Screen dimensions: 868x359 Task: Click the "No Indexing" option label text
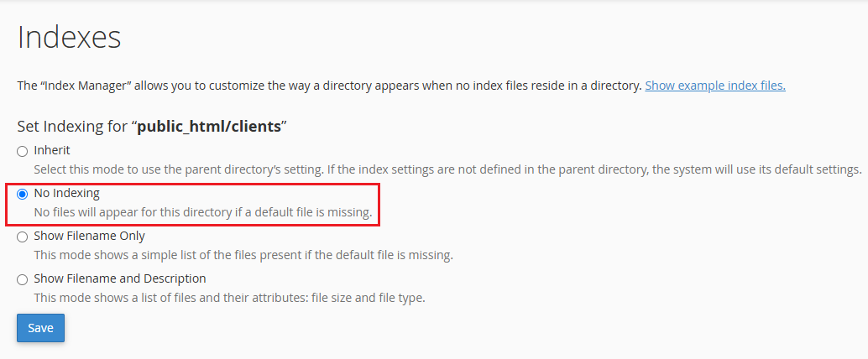pyautogui.click(x=66, y=193)
